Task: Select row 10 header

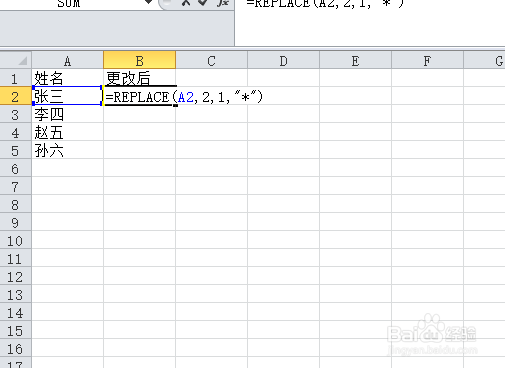Action: coord(16,240)
